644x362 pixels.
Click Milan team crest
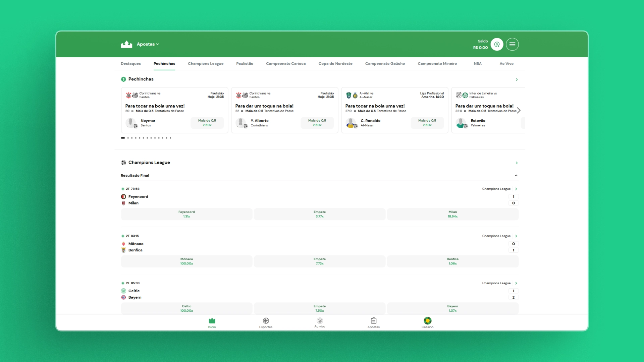coord(123,203)
